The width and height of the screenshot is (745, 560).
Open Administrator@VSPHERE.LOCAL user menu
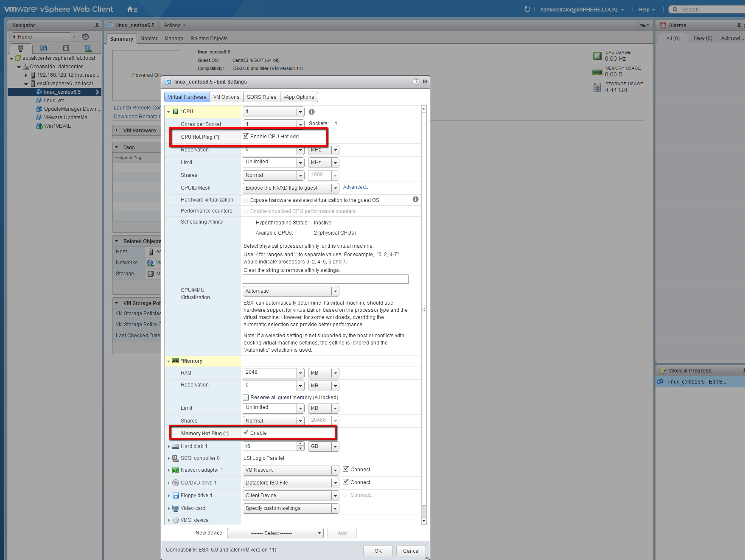582,9
